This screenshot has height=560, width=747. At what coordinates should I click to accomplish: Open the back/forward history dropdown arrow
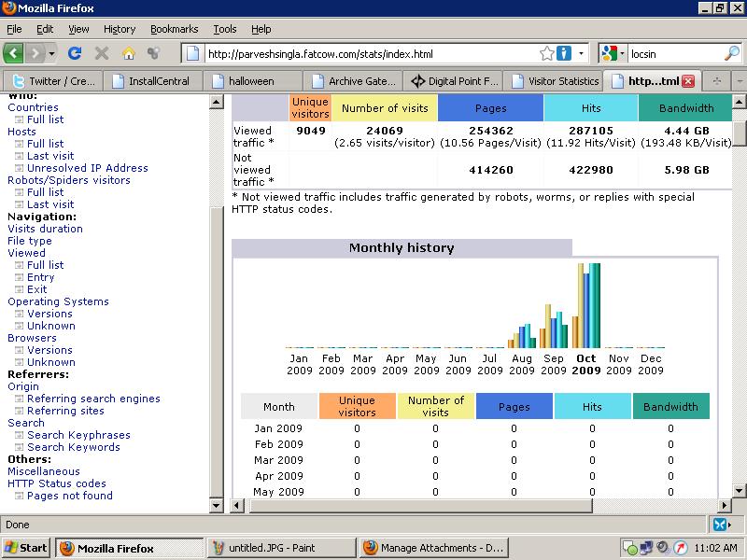pyautogui.click(x=51, y=53)
